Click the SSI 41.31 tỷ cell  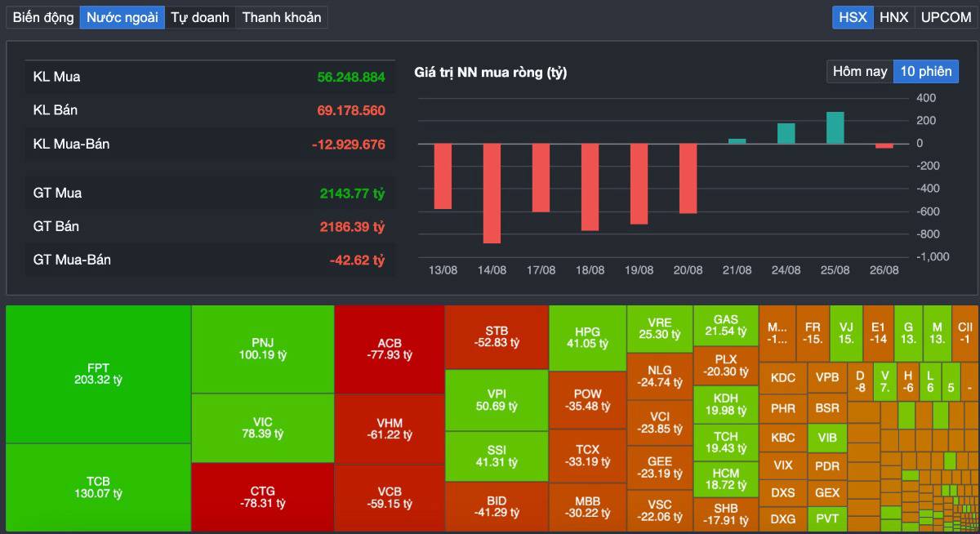tap(497, 456)
